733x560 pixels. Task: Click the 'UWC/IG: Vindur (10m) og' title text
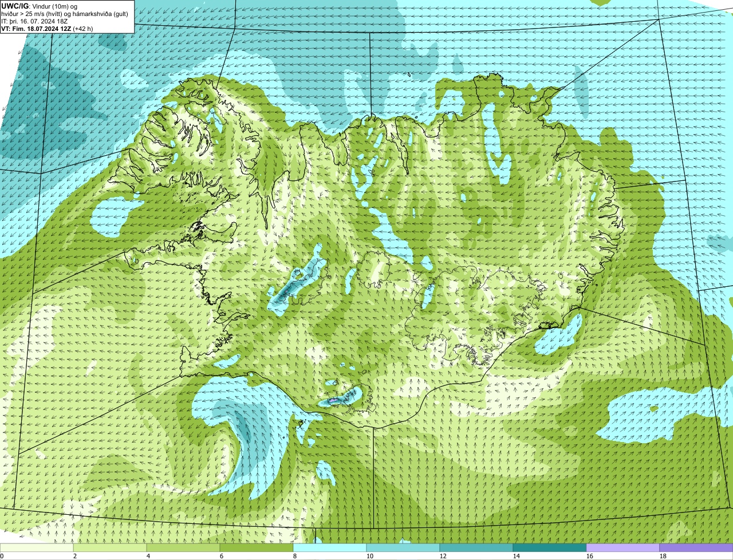pyautogui.click(x=40, y=6)
